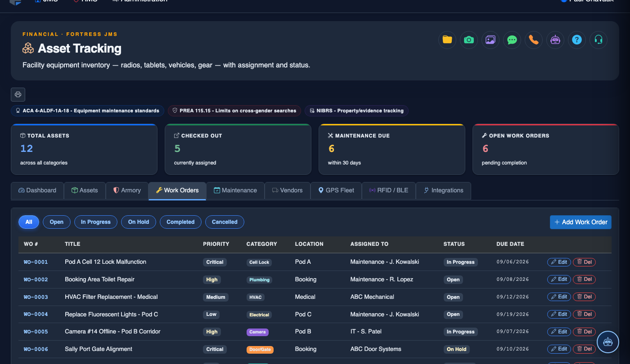
Task: Click the ACA 4-ALDF-1A-18 standards badge
Action: pyautogui.click(x=87, y=111)
